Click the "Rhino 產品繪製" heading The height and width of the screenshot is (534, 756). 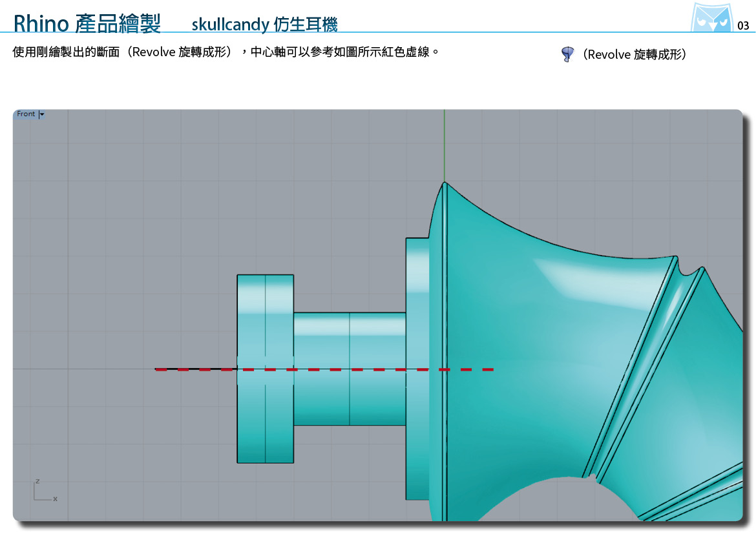pyautogui.click(x=87, y=23)
